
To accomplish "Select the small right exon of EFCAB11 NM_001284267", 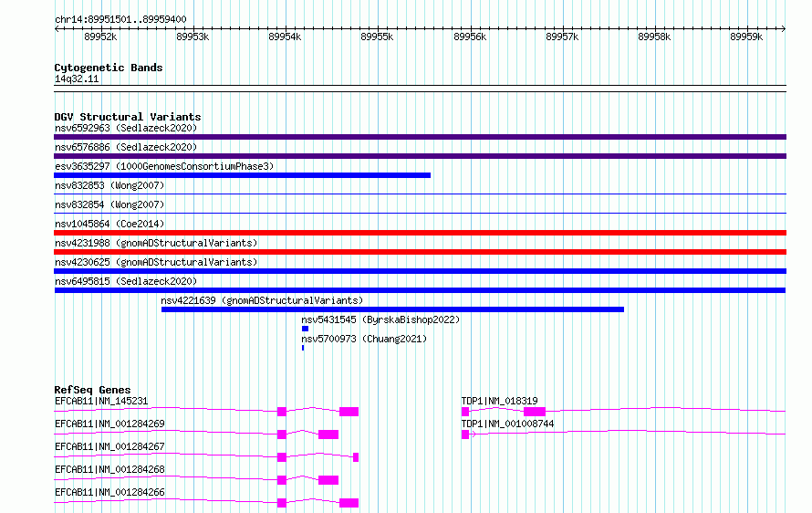I will 356,457.
